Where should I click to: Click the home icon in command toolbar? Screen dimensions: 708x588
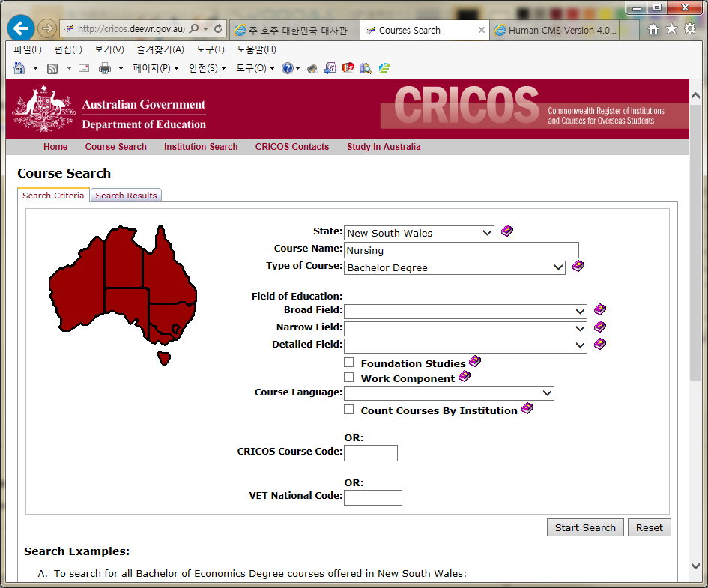[19, 68]
